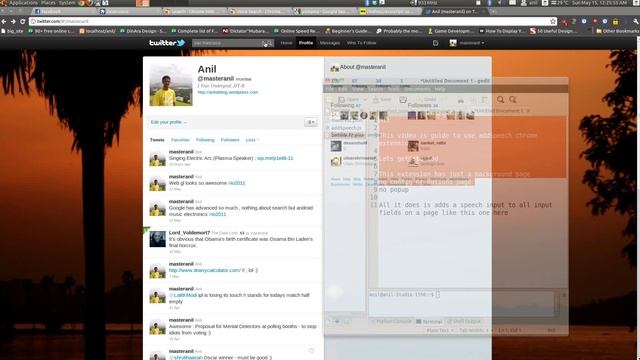The image size is (640, 360).
Task: Open the masteranil account dropdown
Action: point(467,43)
